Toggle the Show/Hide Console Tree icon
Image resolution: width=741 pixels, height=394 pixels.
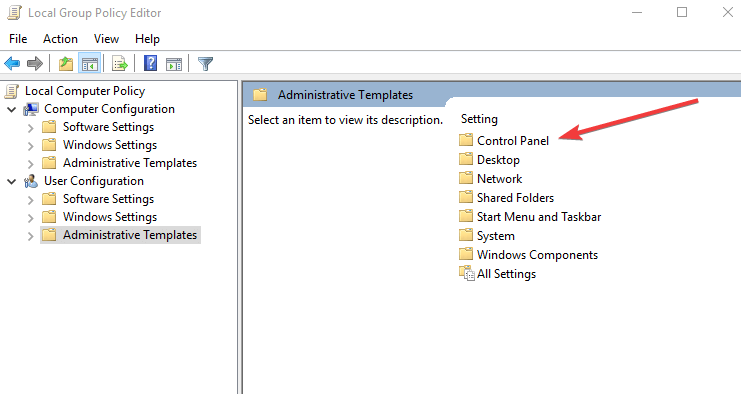coord(90,63)
